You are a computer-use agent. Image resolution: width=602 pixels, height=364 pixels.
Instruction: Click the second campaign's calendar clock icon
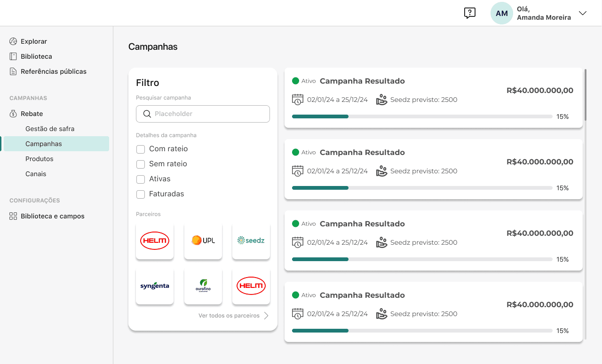(297, 171)
